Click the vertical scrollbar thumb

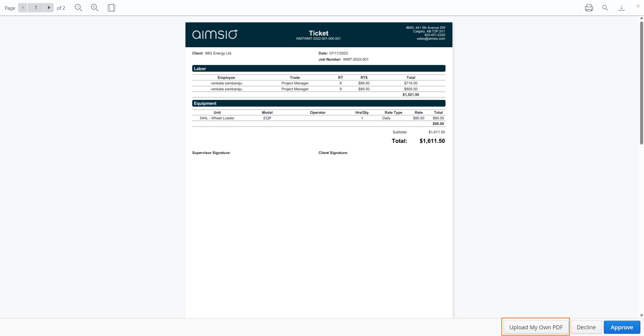pos(641,83)
